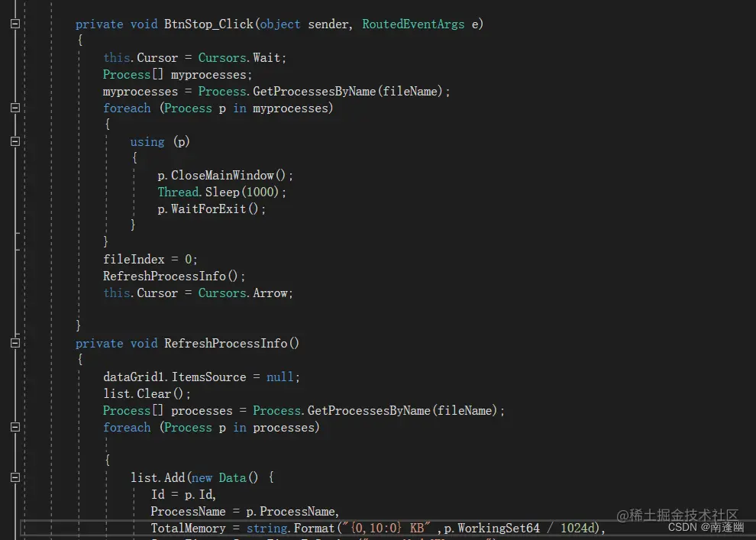Click TotalMemory string.Format line
The width and height of the screenshot is (756, 540).
pyautogui.click(x=378, y=529)
